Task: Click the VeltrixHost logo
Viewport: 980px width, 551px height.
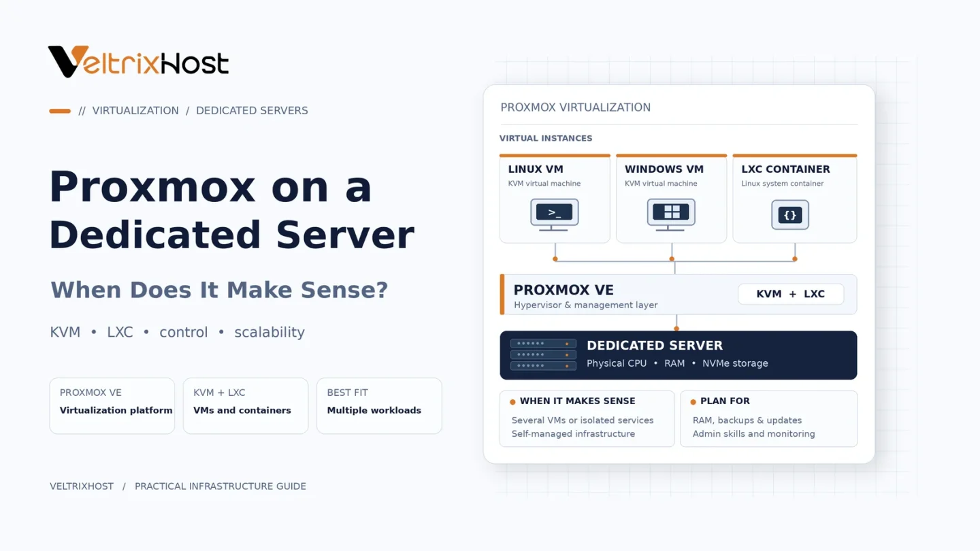Action: click(138, 62)
